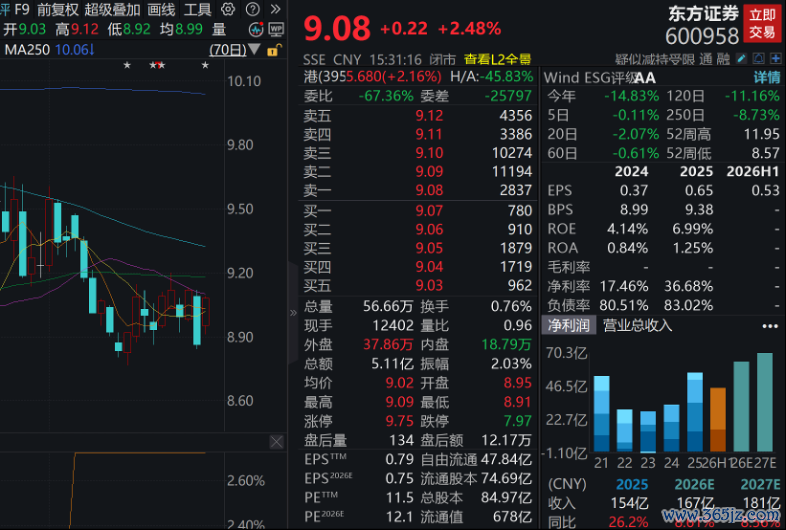Open the 70日 period dropdown triangle
The width and height of the screenshot is (786, 530).
coord(254,49)
